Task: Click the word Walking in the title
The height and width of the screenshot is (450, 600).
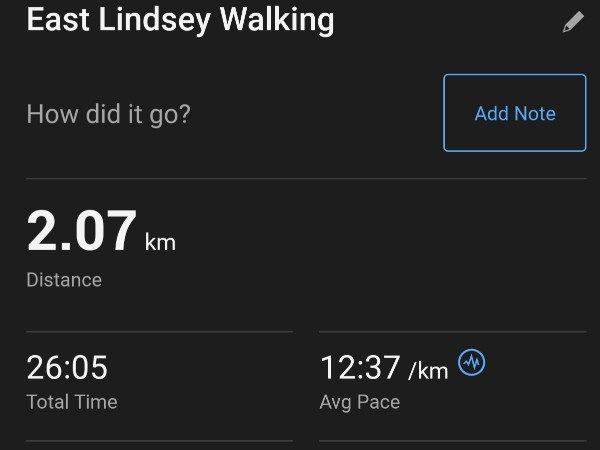Action: coord(277,20)
